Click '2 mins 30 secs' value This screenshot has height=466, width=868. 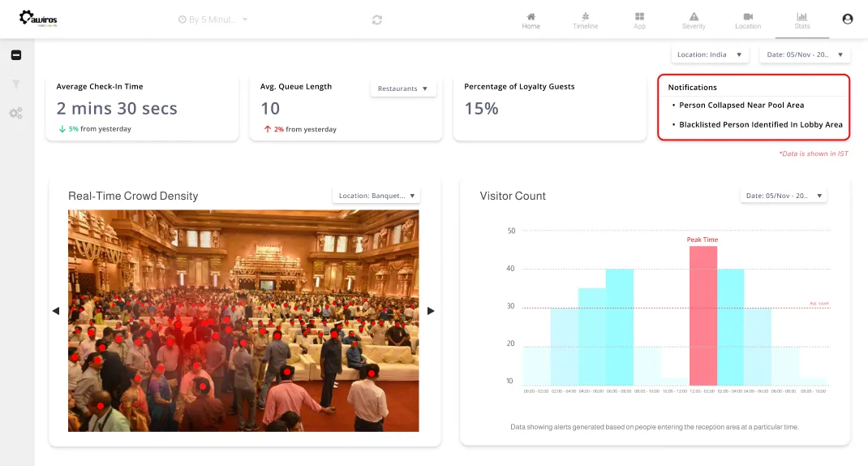click(x=117, y=109)
